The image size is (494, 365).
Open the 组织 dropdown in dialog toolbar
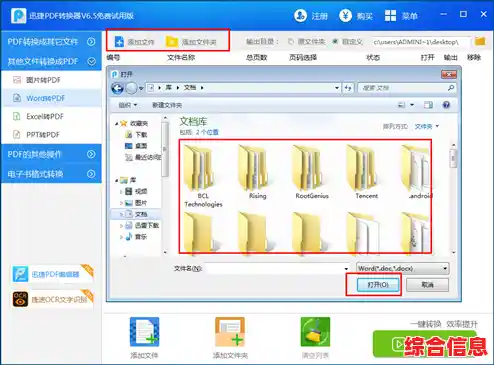(x=128, y=105)
